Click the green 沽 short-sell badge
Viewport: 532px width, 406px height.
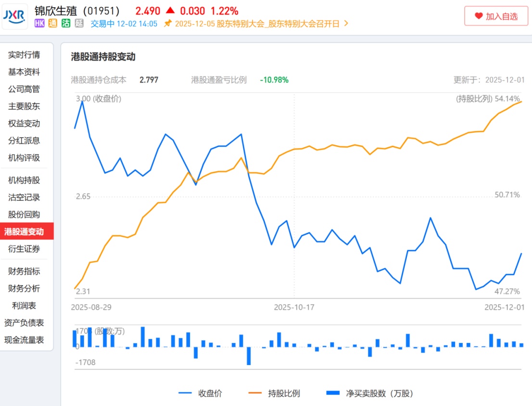click(66, 23)
